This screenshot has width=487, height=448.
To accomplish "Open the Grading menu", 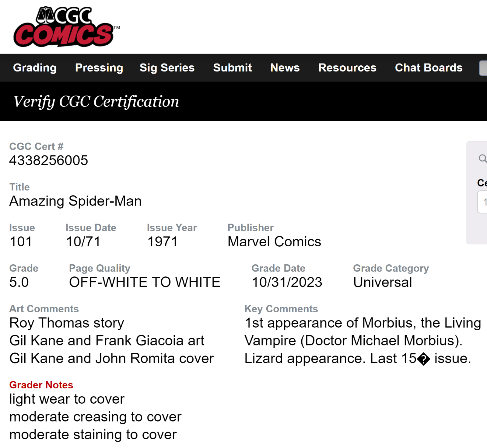I will coord(35,68).
